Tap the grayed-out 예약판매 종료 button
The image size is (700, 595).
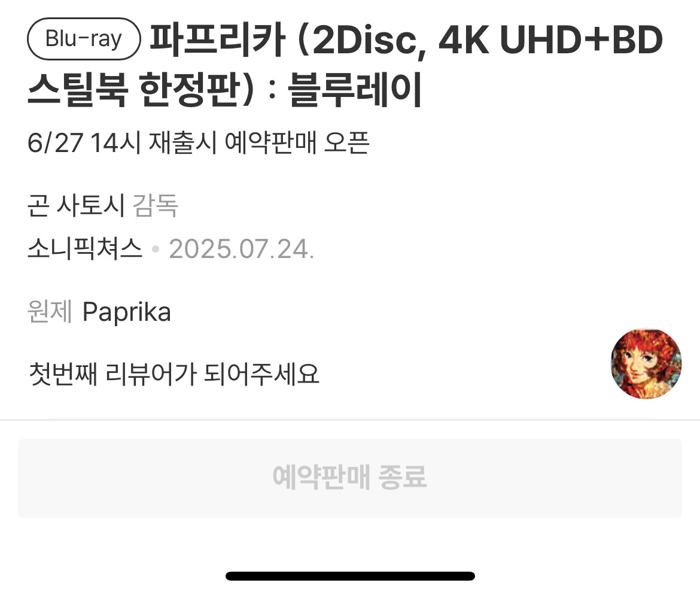click(x=350, y=478)
